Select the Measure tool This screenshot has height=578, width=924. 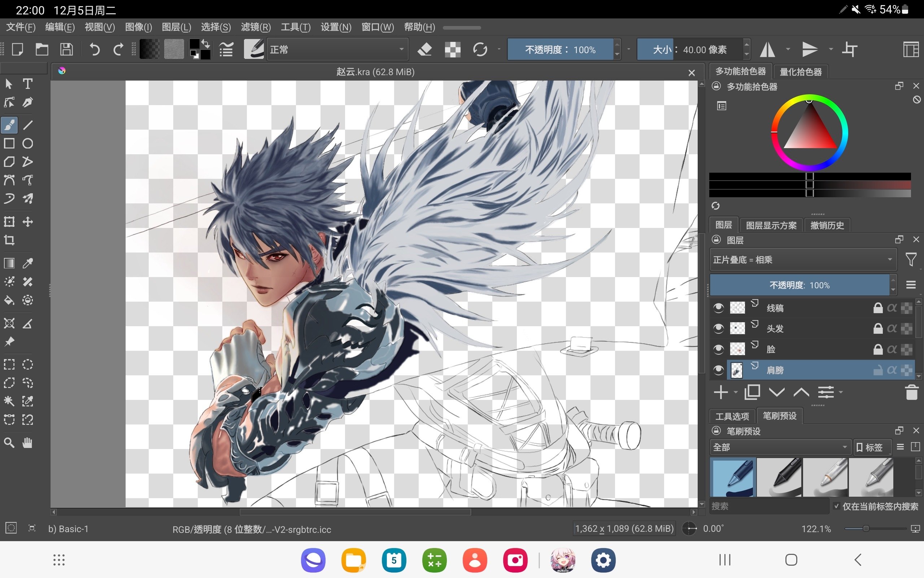click(x=27, y=324)
